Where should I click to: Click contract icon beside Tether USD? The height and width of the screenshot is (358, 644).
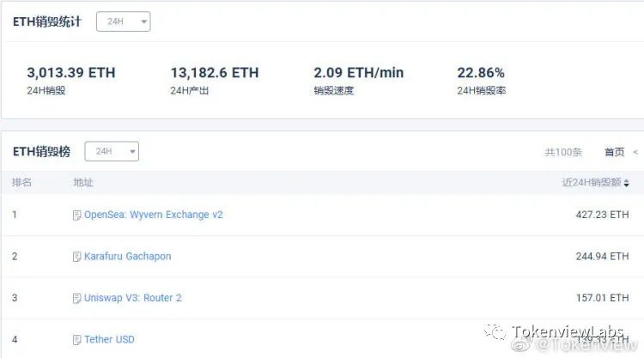(76, 340)
